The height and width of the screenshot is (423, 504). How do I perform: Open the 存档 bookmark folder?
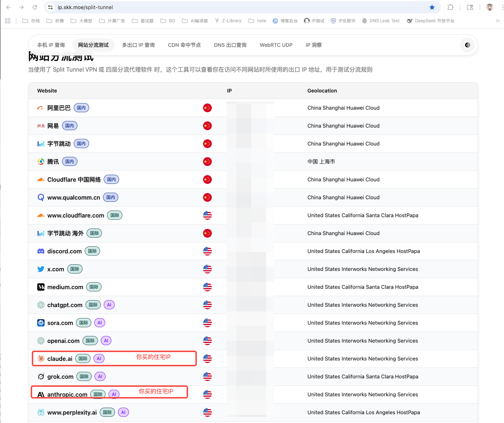(x=31, y=21)
